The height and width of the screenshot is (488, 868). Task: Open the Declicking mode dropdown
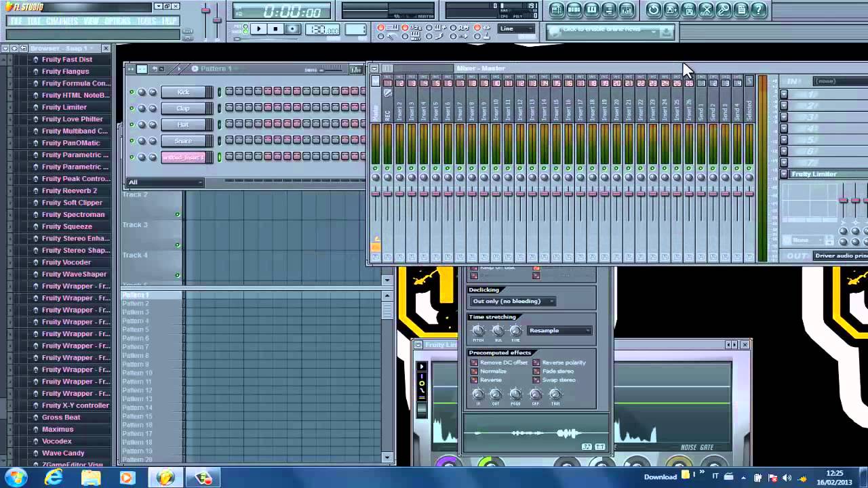pyautogui.click(x=513, y=301)
